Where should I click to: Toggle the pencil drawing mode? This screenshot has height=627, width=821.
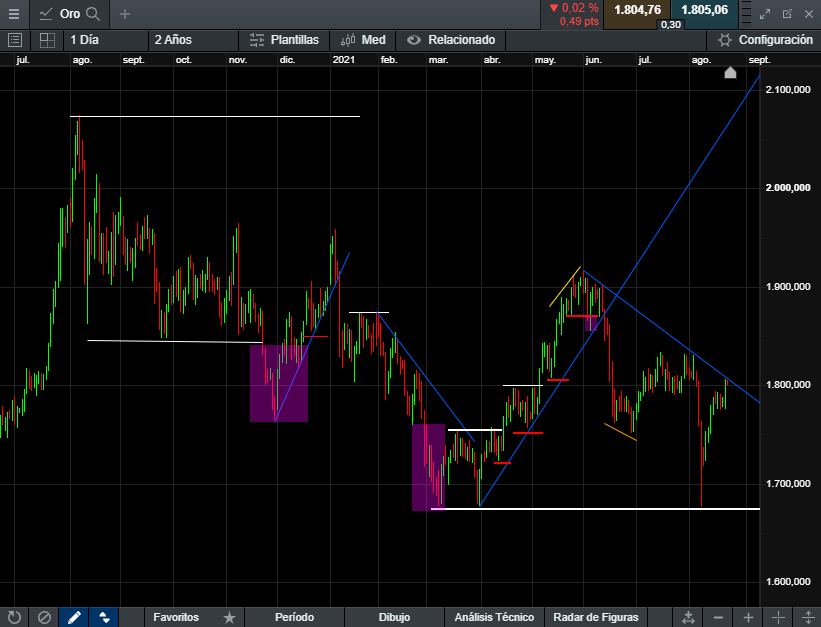click(74, 618)
